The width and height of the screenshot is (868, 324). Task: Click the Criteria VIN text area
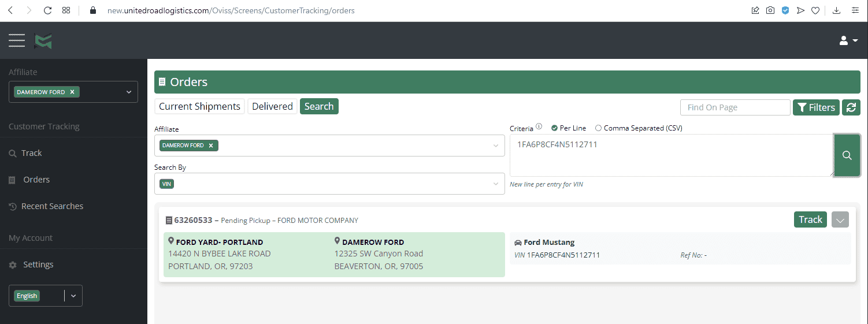point(672,155)
